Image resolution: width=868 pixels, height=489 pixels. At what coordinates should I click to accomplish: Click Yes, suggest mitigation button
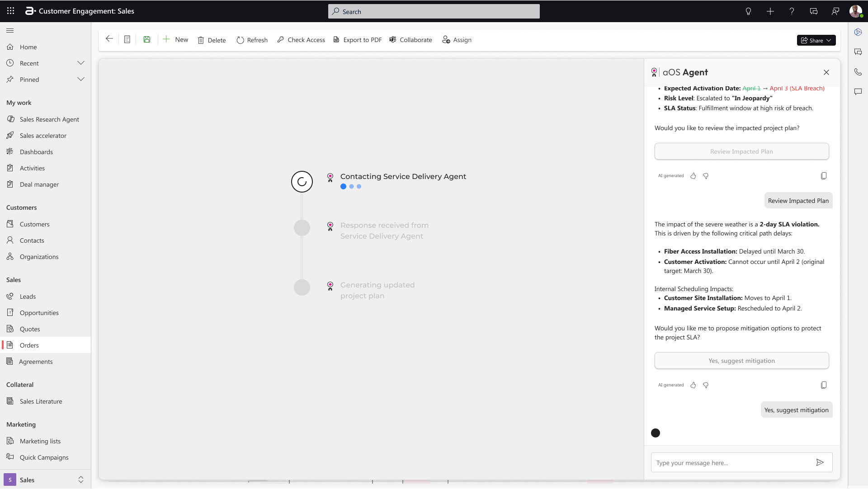(741, 361)
